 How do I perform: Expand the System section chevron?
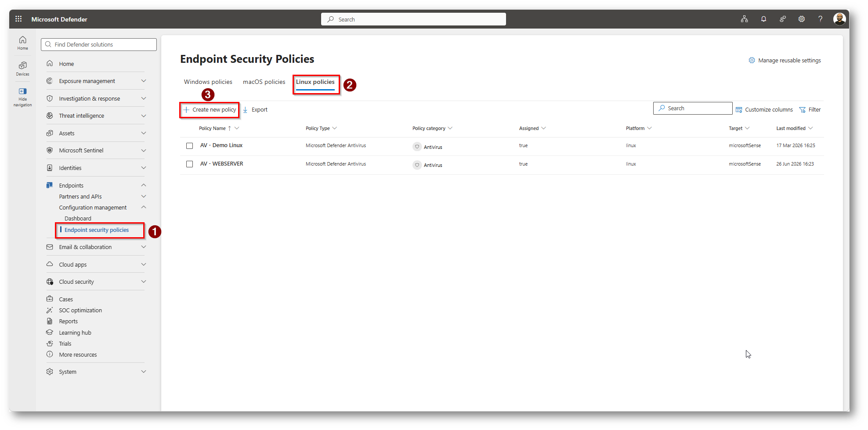(x=144, y=372)
